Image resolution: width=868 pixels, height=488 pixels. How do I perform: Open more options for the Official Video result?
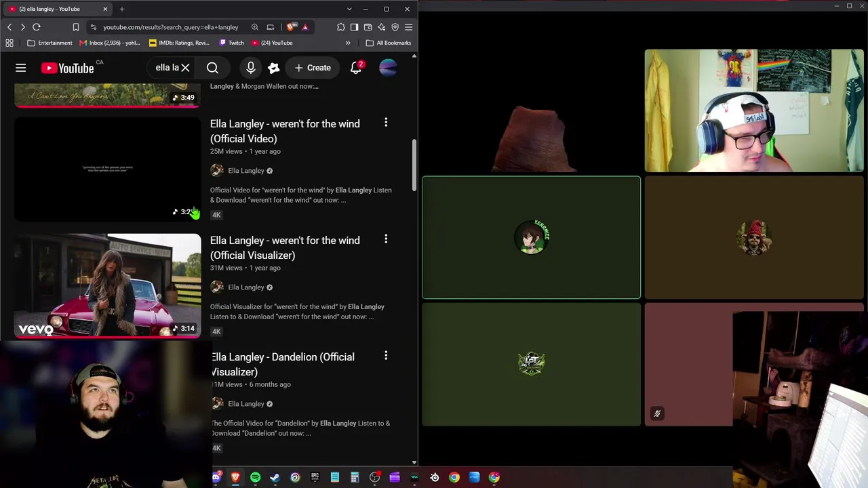pos(386,123)
